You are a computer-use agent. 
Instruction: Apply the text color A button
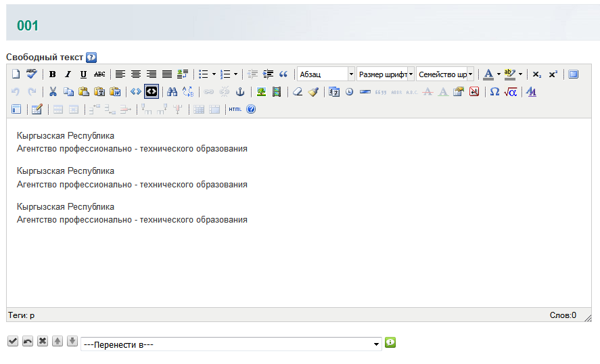488,74
